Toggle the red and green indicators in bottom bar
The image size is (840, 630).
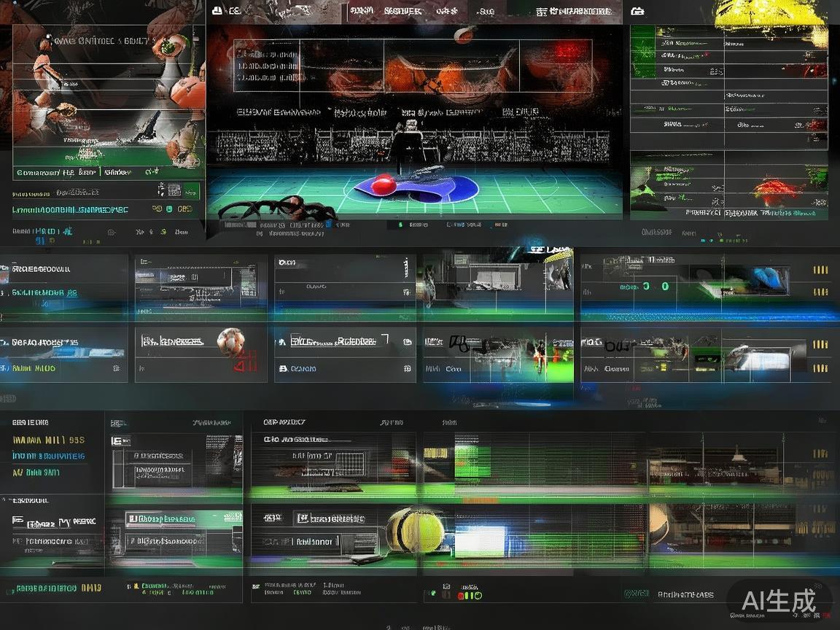coord(470,596)
